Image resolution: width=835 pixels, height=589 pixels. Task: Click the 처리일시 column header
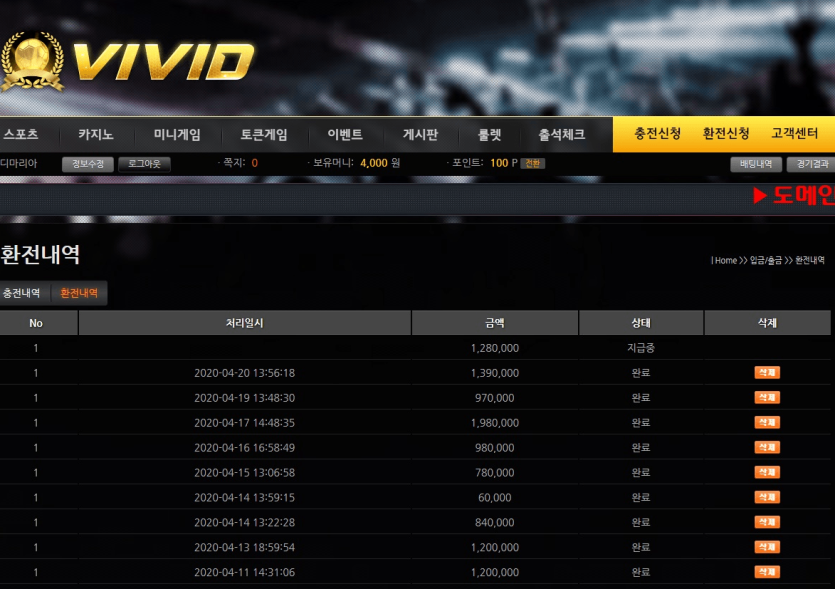[x=244, y=323]
